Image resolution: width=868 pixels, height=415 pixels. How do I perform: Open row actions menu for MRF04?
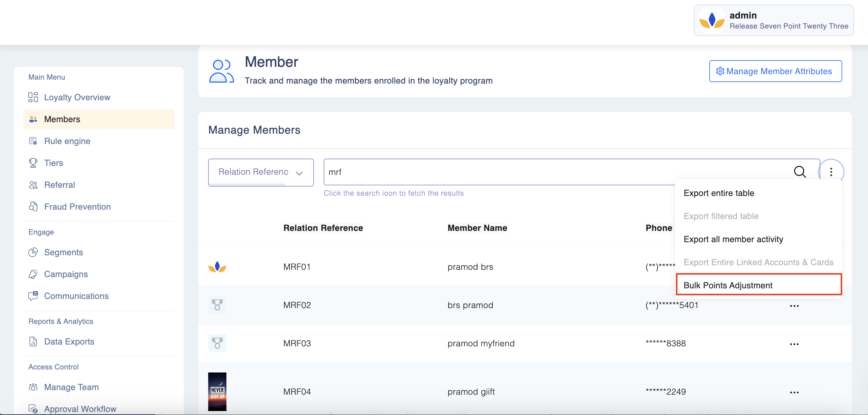pyautogui.click(x=794, y=392)
